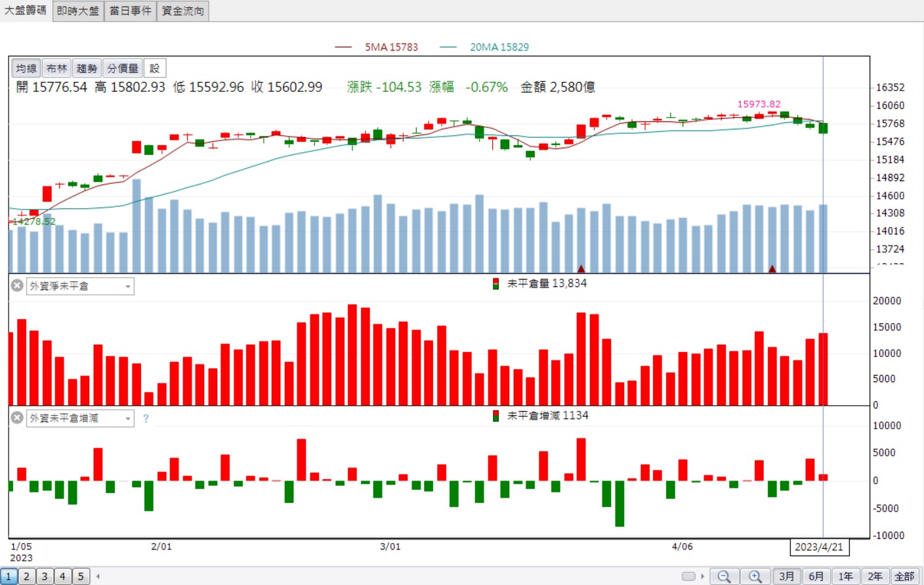Viewport: 924px width, 585px height.
Task: Select the 6月 time range
Action: tap(816, 576)
